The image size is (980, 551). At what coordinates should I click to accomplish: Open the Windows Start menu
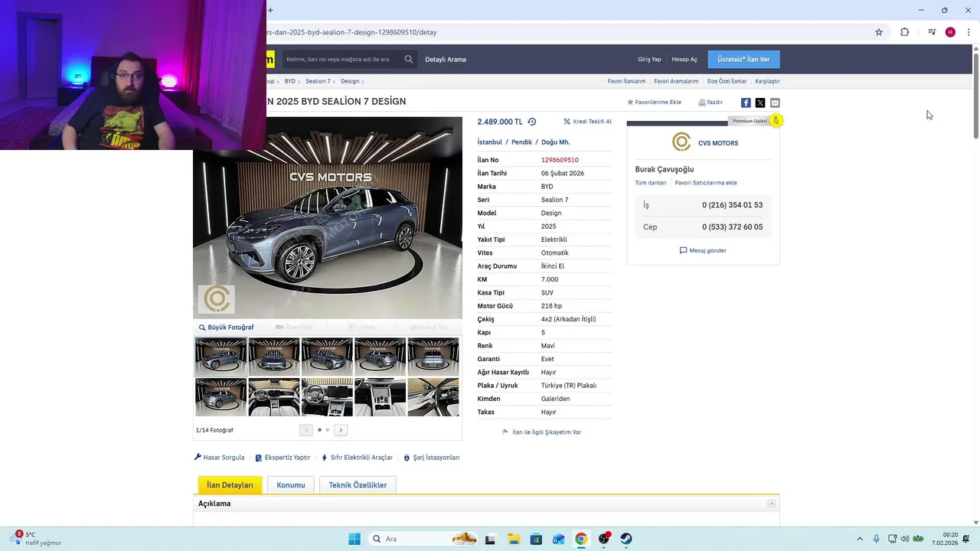click(354, 539)
